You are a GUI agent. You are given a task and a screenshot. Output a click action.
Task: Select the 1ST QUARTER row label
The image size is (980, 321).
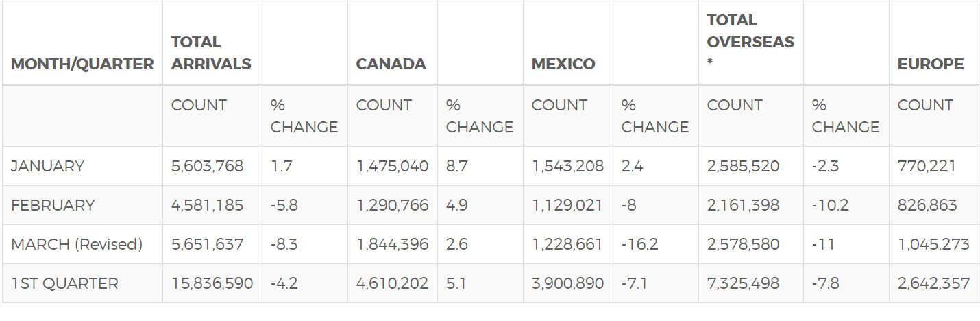64,283
